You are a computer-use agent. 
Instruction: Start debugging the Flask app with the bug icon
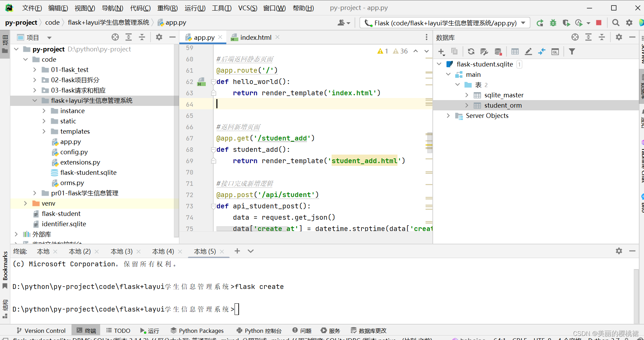point(553,23)
